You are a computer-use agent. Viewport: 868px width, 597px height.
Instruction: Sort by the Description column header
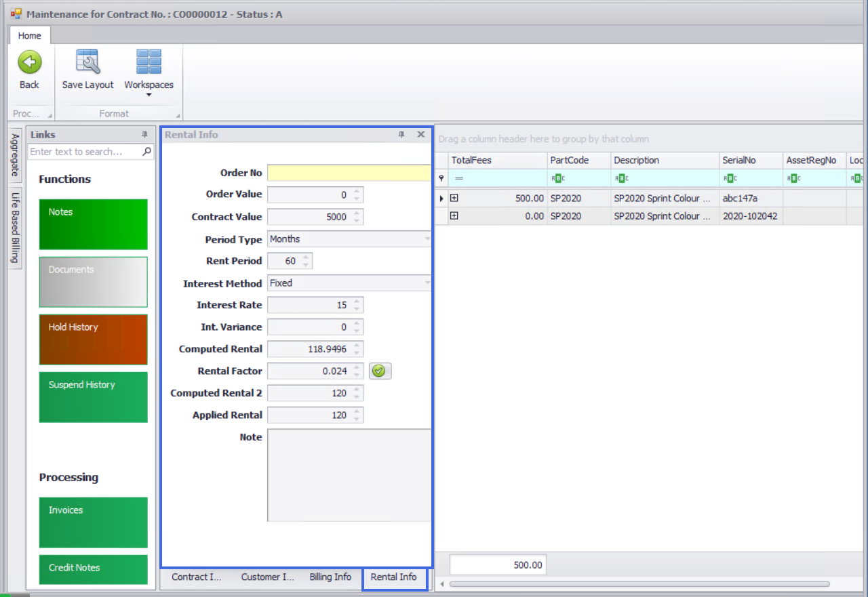point(665,161)
